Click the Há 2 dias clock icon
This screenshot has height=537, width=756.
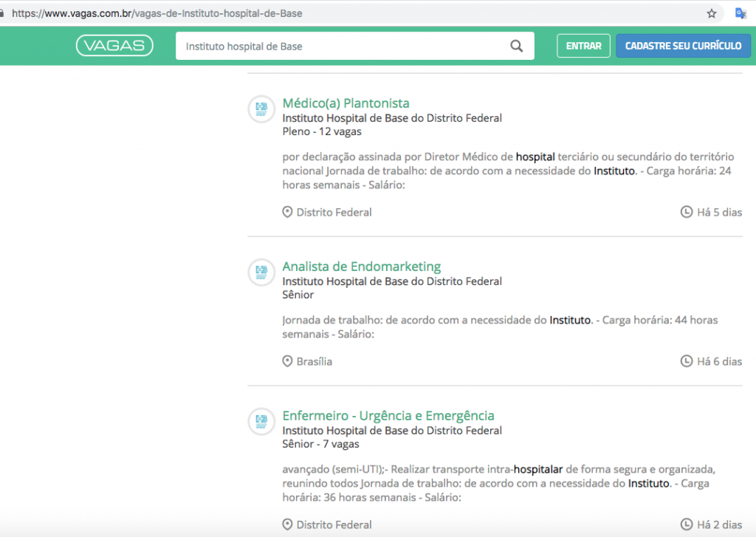tap(686, 524)
